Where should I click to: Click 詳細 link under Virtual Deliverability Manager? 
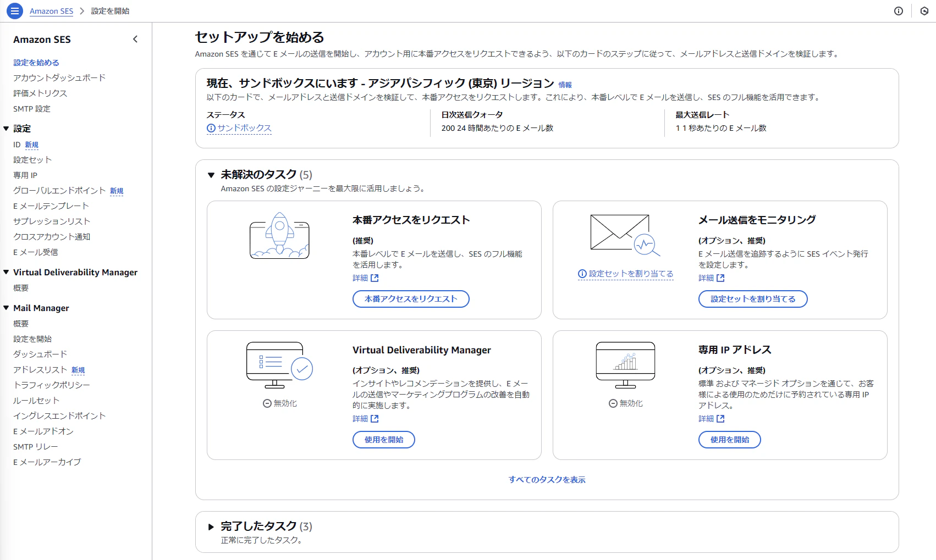click(360, 419)
